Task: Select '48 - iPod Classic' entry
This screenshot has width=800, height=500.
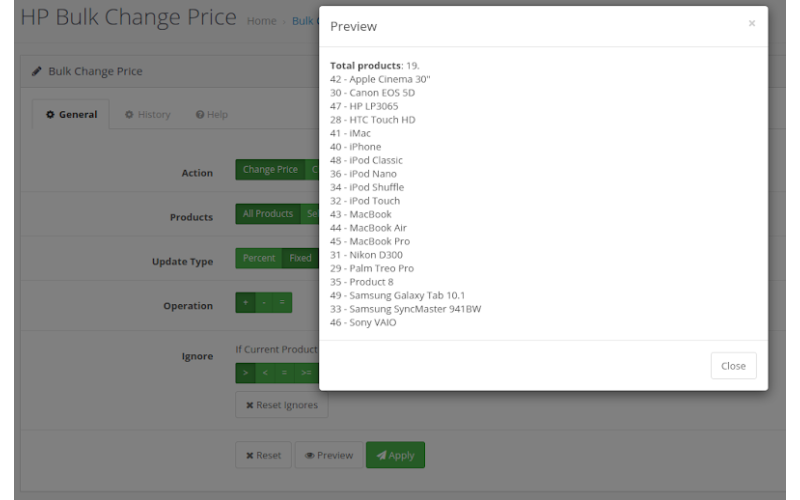Action: (x=366, y=160)
